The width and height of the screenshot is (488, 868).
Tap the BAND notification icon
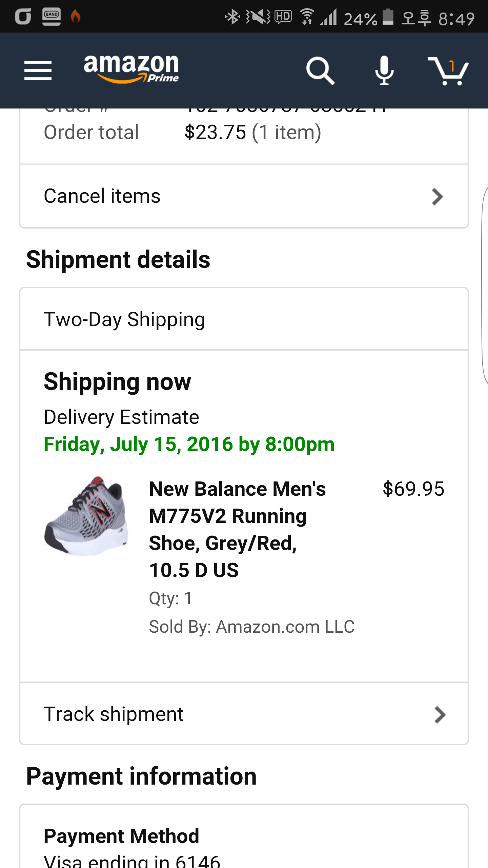(52, 16)
